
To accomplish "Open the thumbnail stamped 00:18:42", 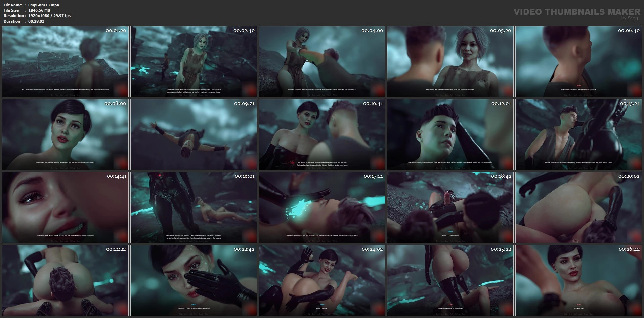I will click(x=450, y=207).
